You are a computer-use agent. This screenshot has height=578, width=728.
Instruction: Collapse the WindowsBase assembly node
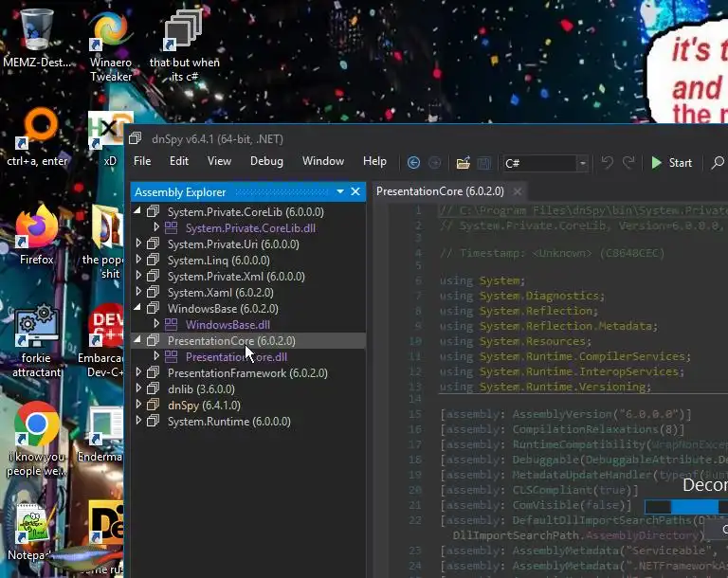tap(137, 307)
